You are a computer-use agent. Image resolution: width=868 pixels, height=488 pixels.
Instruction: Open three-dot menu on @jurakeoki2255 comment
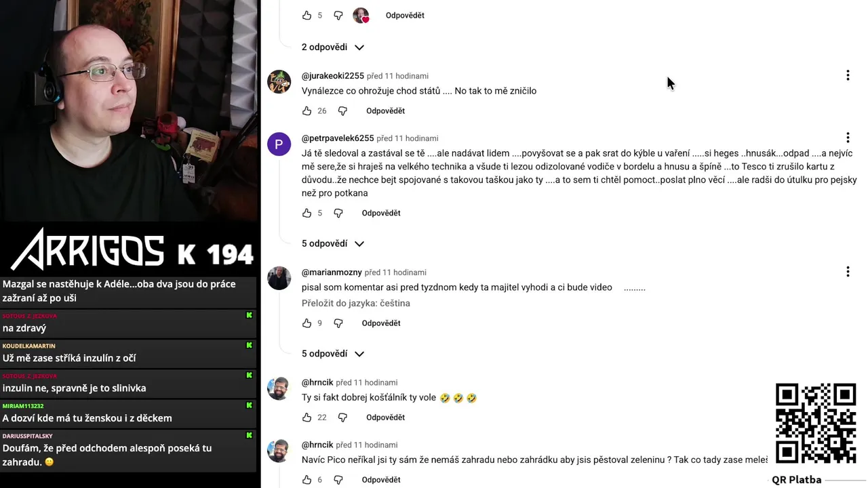[x=848, y=75]
